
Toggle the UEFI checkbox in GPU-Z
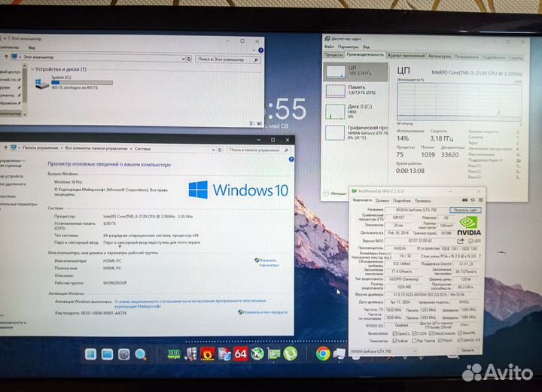[470, 241]
